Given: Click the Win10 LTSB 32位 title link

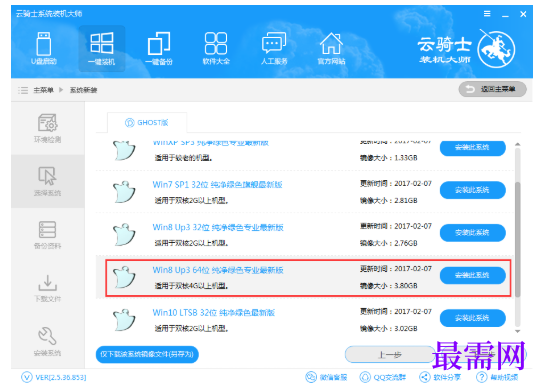Looking at the screenshot, I should pos(214,313).
